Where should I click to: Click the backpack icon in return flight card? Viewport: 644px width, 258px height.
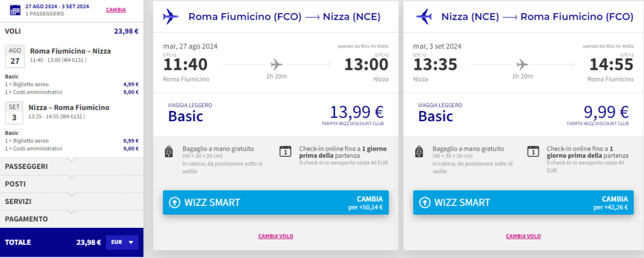(x=419, y=151)
